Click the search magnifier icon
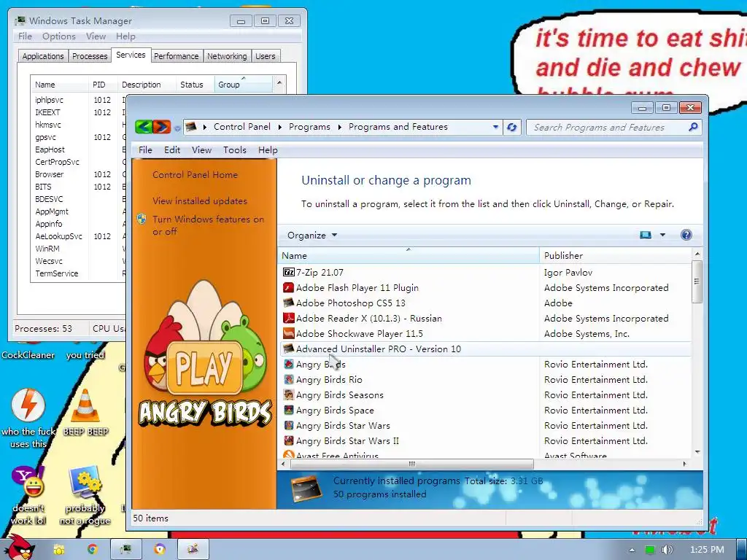 (693, 127)
